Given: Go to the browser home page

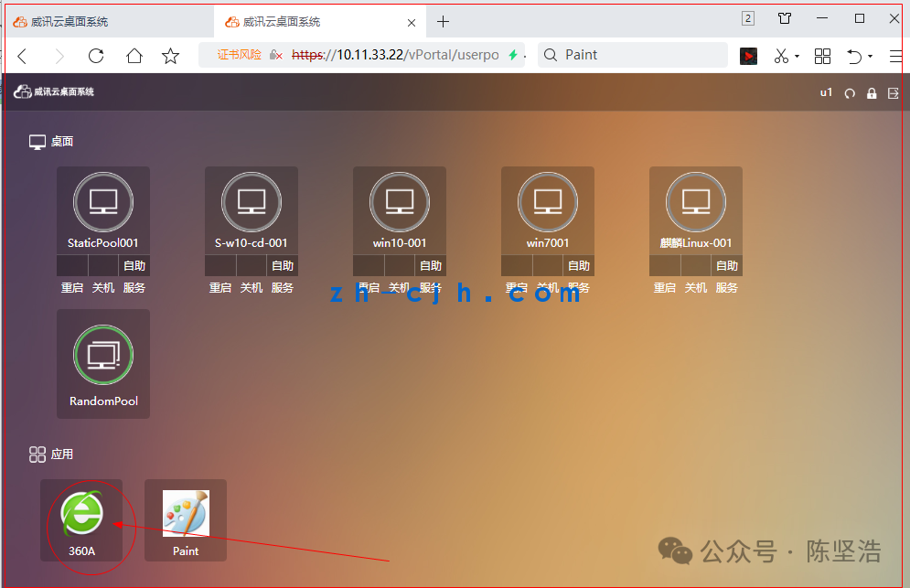Looking at the screenshot, I should pyautogui.click(x=134, y=56).
